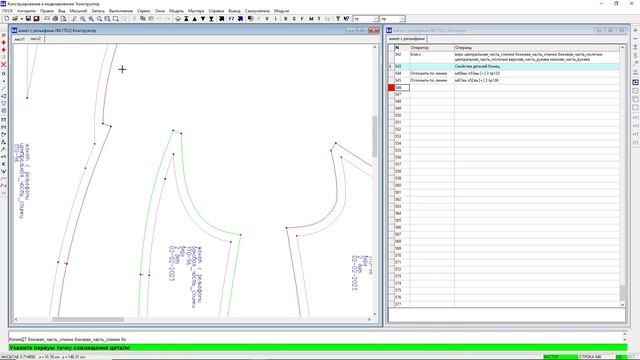Click the Print icon in toolbar

(55, 19)
